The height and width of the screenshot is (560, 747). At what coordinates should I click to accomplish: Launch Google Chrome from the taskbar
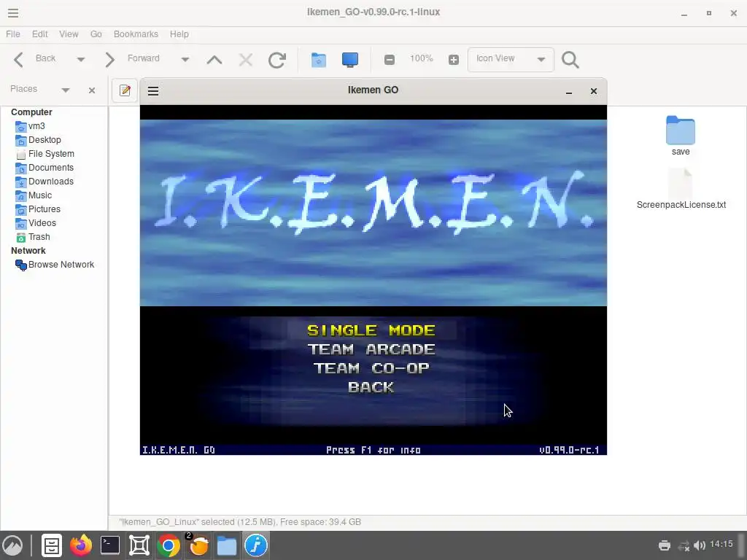(169, 545)
